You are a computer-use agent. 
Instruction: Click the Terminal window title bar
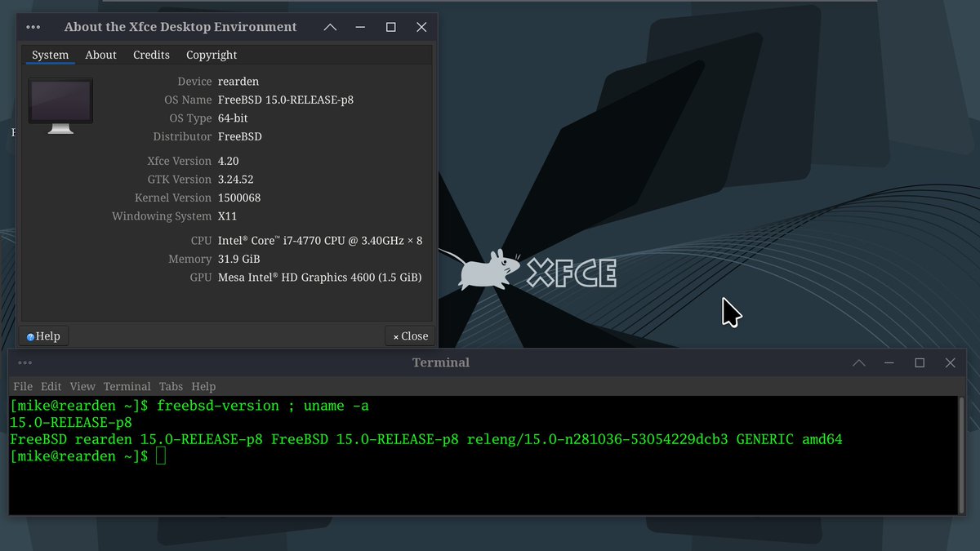pos(441,362)
